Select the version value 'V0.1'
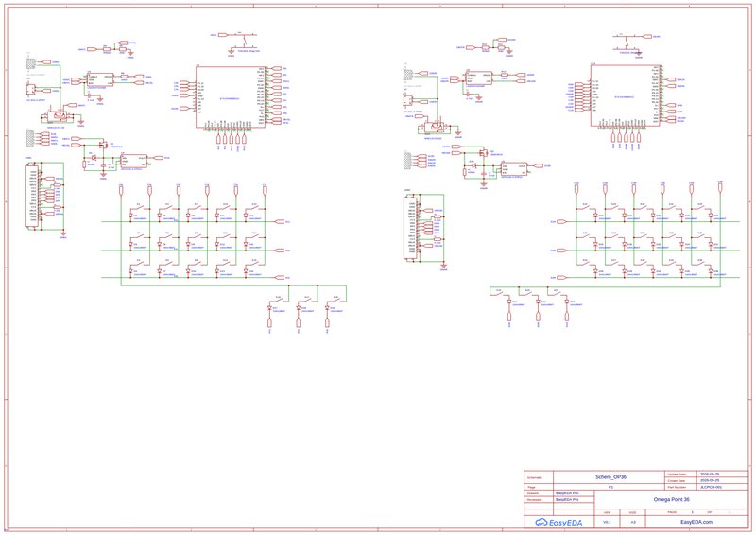756x535 pixels. 607,522
